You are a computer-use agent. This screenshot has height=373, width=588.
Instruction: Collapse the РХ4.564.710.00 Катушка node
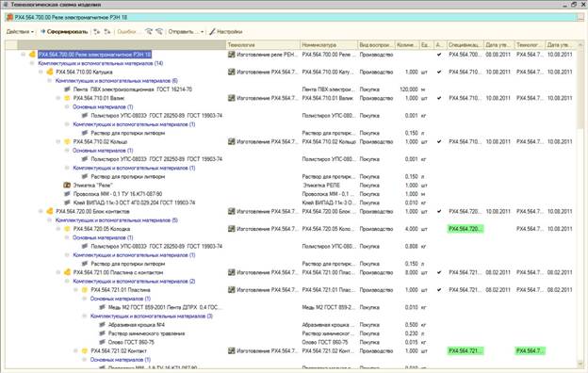41,72
